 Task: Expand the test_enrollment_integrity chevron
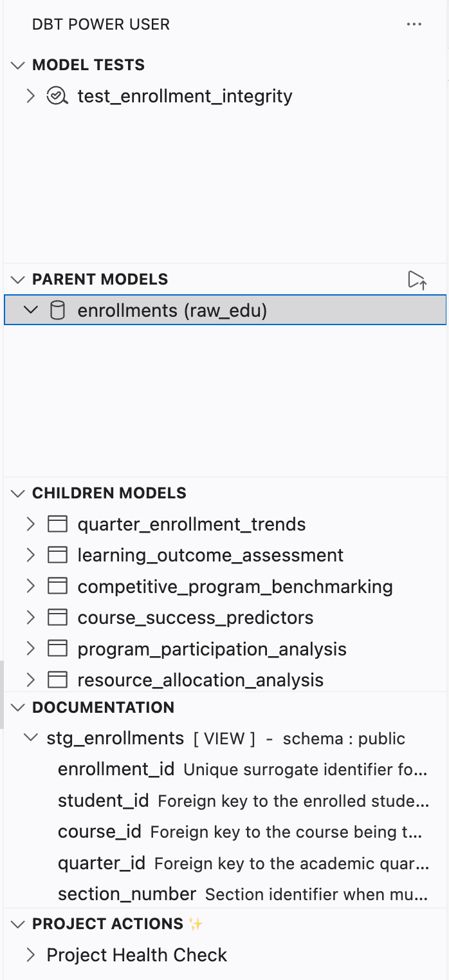coord(30,97)
